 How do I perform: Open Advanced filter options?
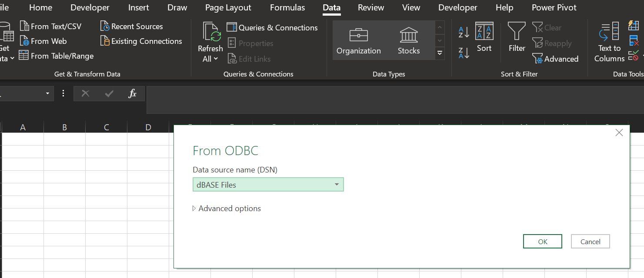pyautogui.click(x=555, y=59)
